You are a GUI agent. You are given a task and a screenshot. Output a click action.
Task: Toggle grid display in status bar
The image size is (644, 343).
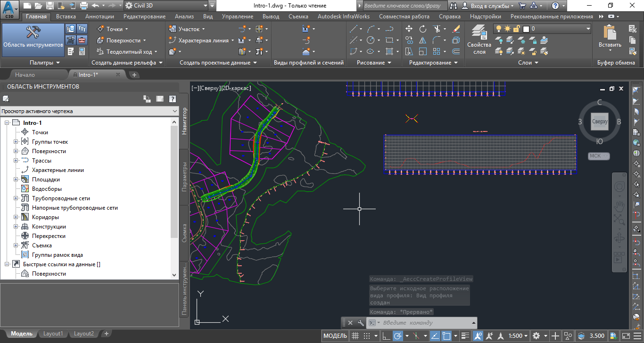(355, 336)
